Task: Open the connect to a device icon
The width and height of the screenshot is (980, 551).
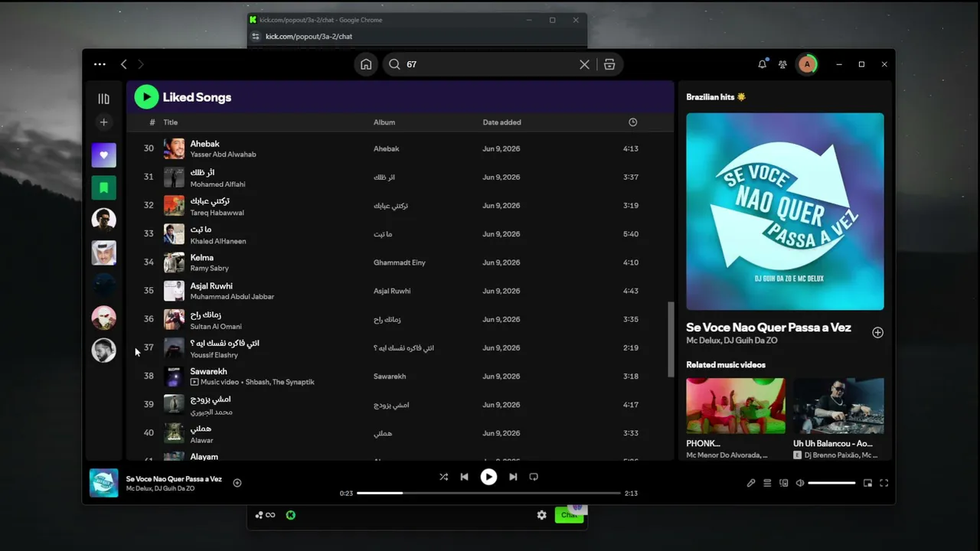Action: tap(783, 483)
